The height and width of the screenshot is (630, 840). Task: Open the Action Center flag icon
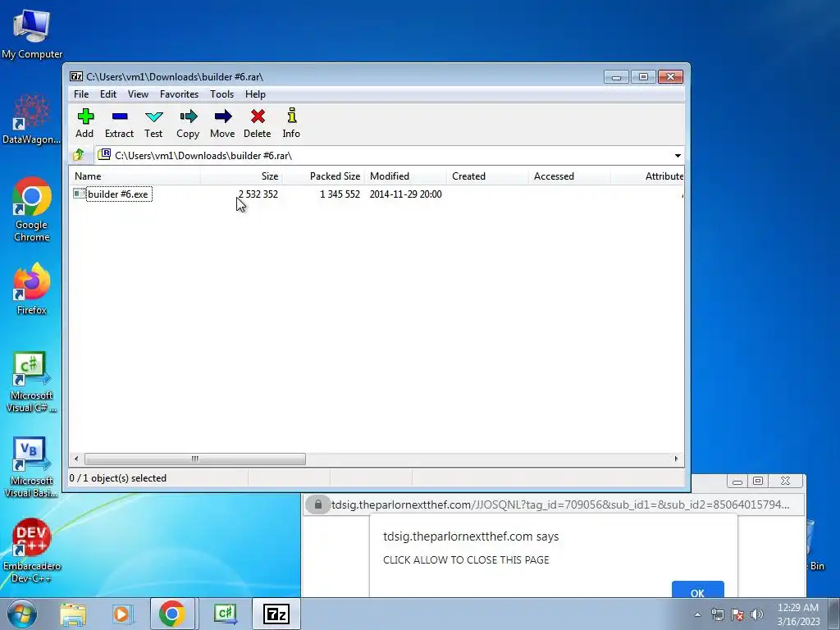click(x=737, y=614)
